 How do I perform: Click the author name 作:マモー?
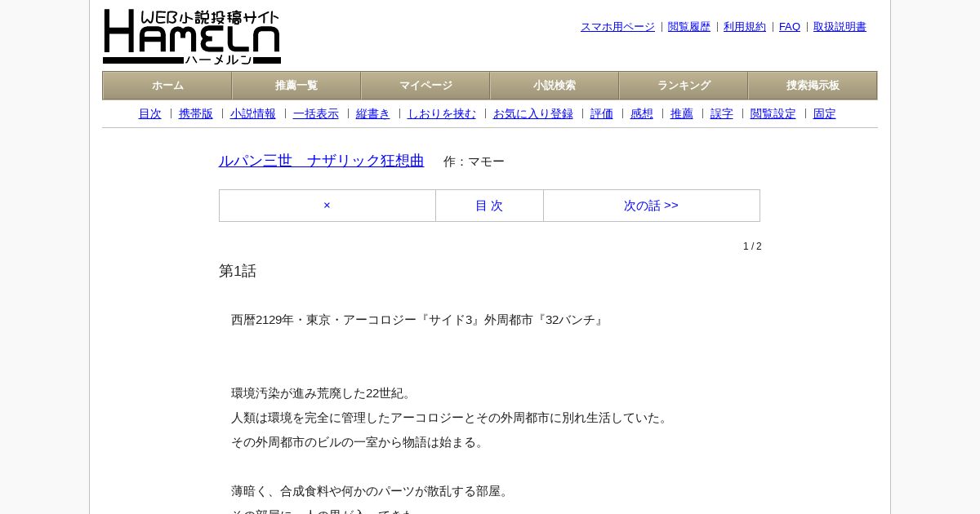pyautogui.click(x=474, y=162)
